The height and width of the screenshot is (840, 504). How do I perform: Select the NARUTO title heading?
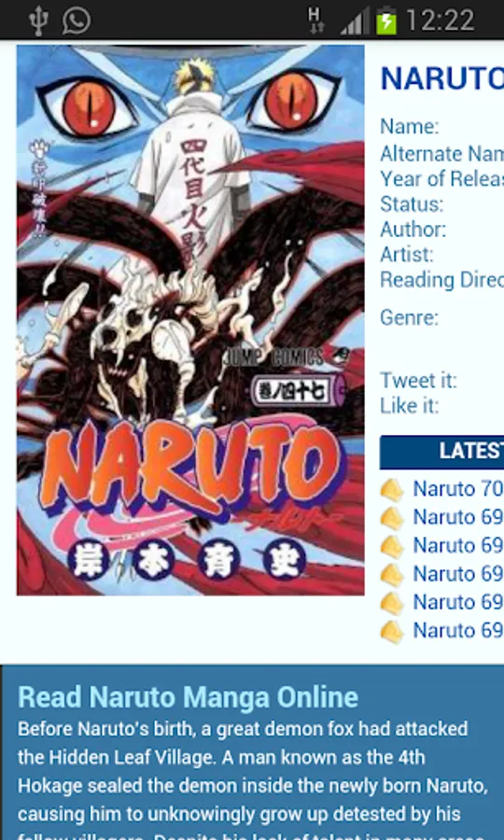[x=441, y=78]
